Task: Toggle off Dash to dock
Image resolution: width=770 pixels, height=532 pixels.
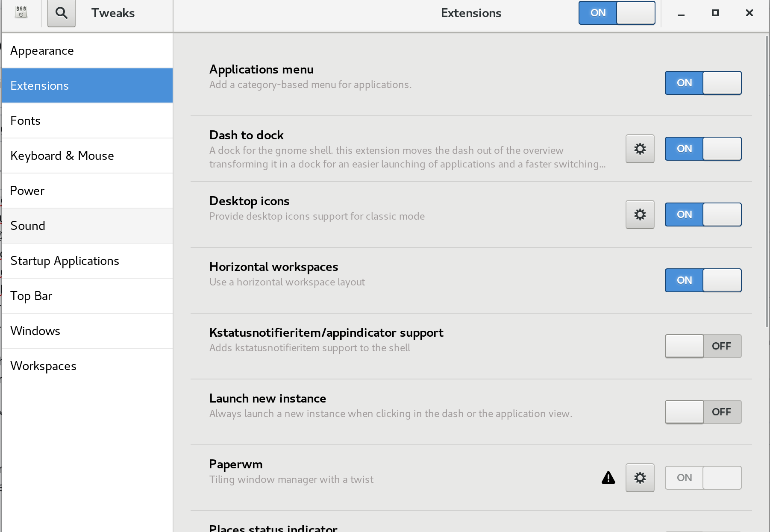Action: [702, 149]
